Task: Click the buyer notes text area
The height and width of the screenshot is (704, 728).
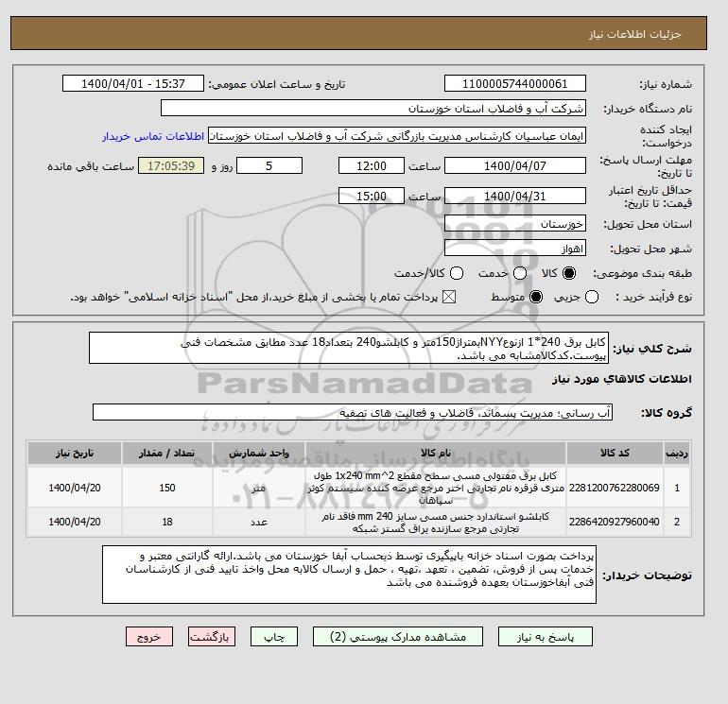Action: coord(349,575)
